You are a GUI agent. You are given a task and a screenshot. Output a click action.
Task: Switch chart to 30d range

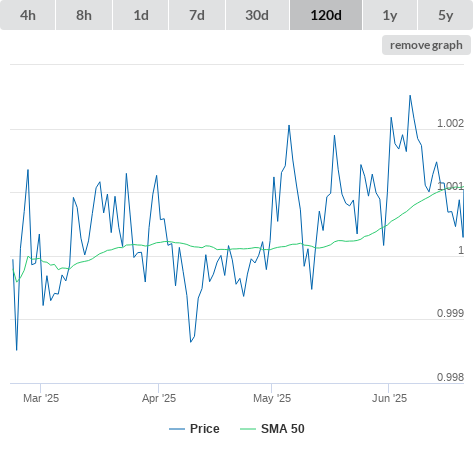click(257, 15)
